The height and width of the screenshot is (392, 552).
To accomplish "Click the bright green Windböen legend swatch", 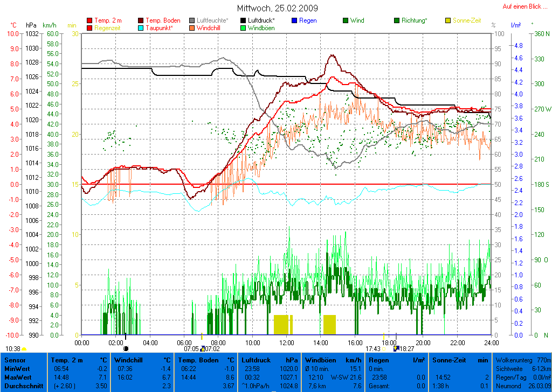I will pyautogui.click(x=243, y=28).
